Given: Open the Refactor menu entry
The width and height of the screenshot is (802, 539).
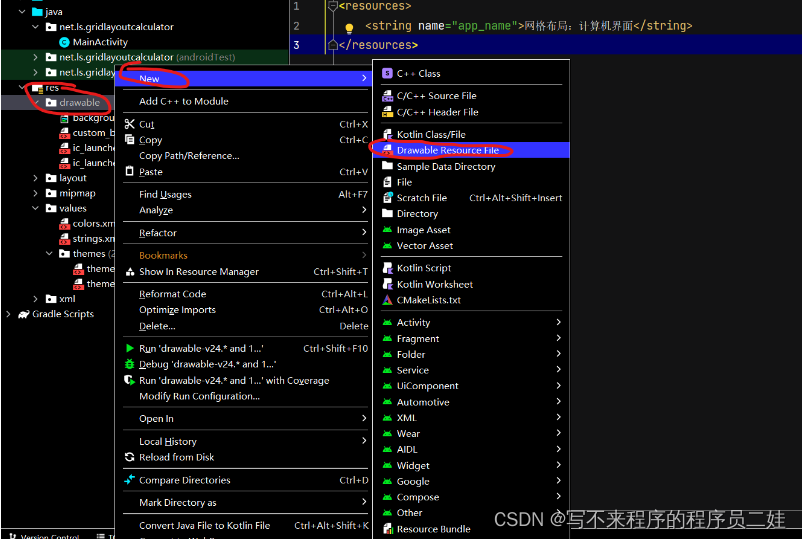Looking at the screenshot, I should pyautogui.click(x=245, y=233).
